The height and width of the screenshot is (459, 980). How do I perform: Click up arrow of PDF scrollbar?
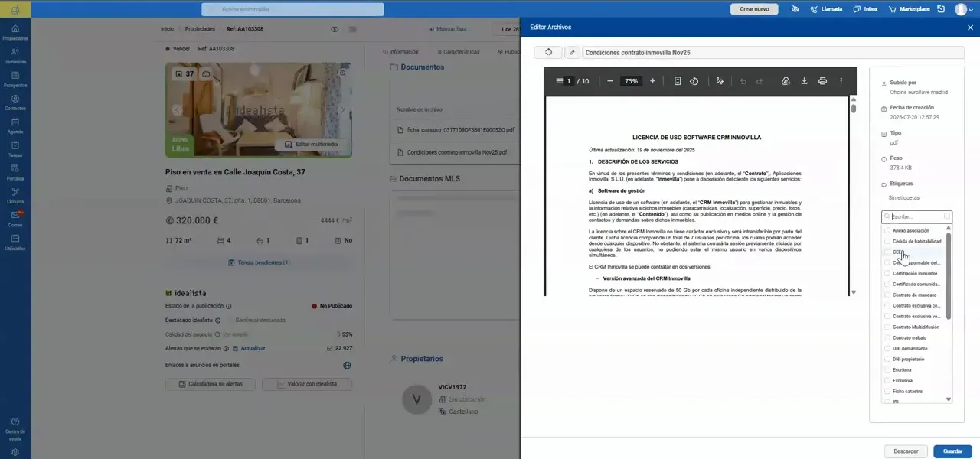coord(854,99)
